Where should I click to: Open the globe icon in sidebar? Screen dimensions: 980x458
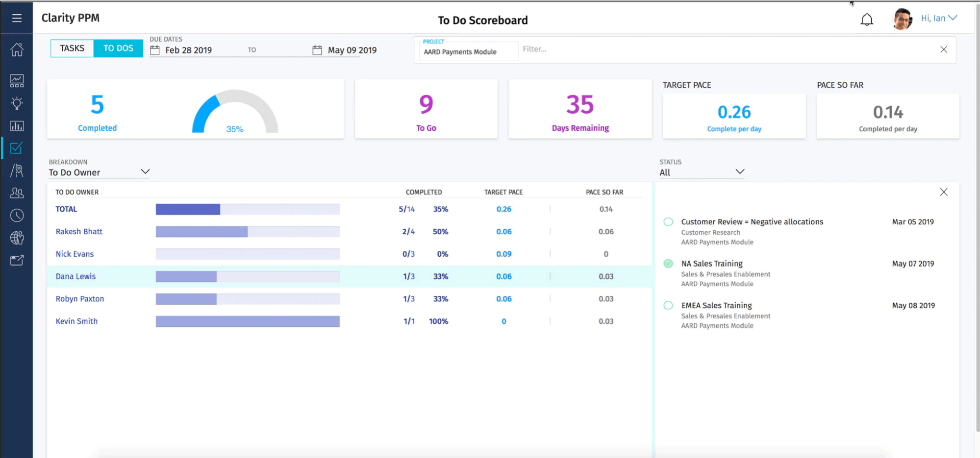click(17, 238)
